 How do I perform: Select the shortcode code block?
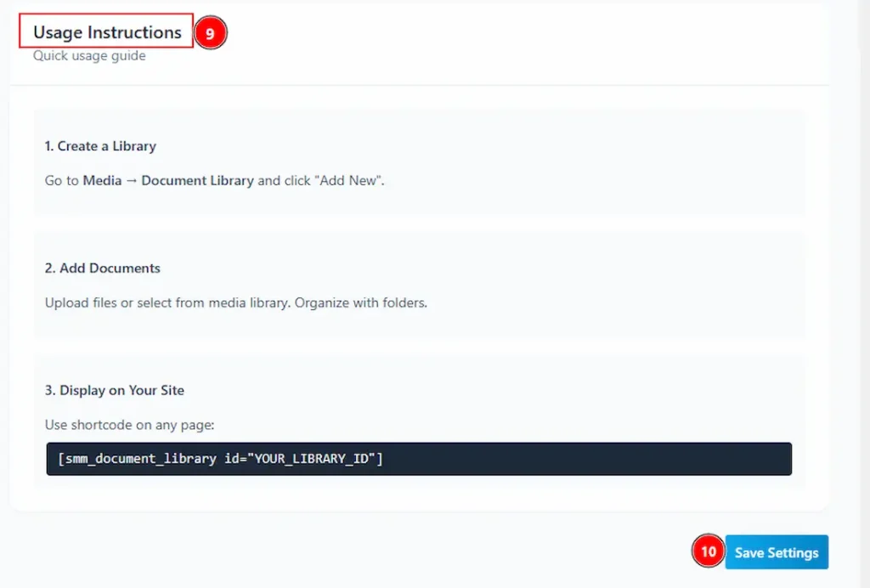pos(421,459)
